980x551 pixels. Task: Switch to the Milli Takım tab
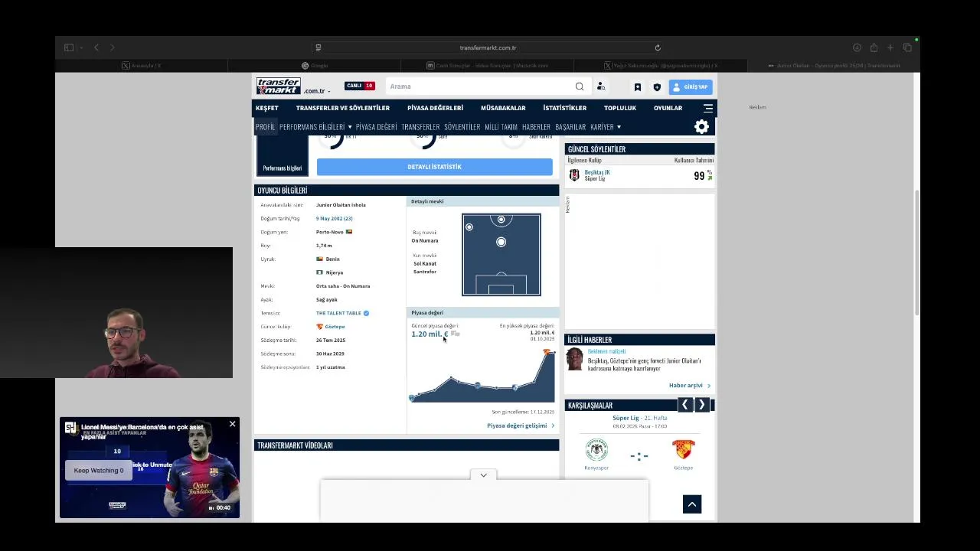[501, 127]
